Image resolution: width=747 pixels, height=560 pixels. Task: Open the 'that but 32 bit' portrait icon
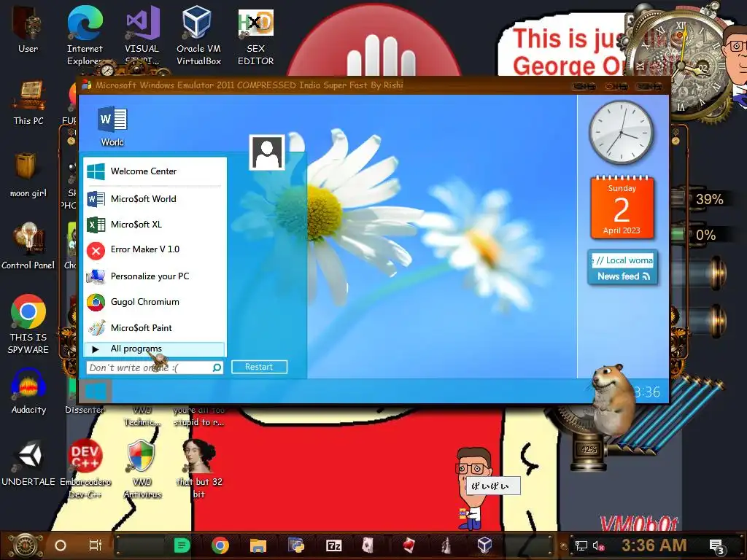click(x=199, y=469)
